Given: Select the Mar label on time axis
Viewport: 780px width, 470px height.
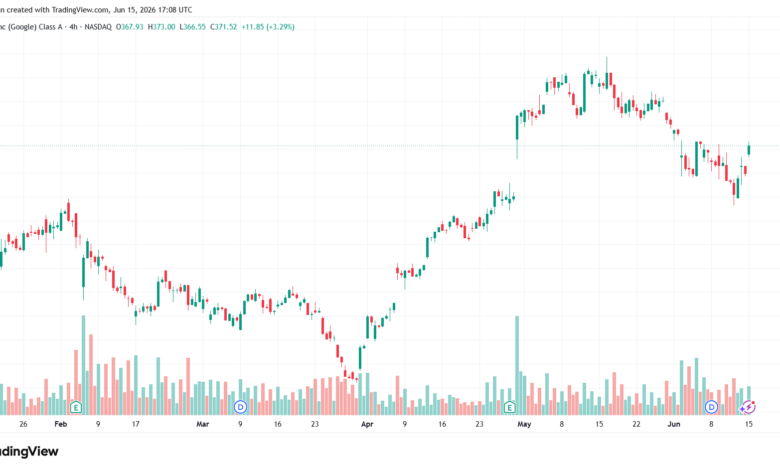Looking at the screenshot, I should coord(202,424).
